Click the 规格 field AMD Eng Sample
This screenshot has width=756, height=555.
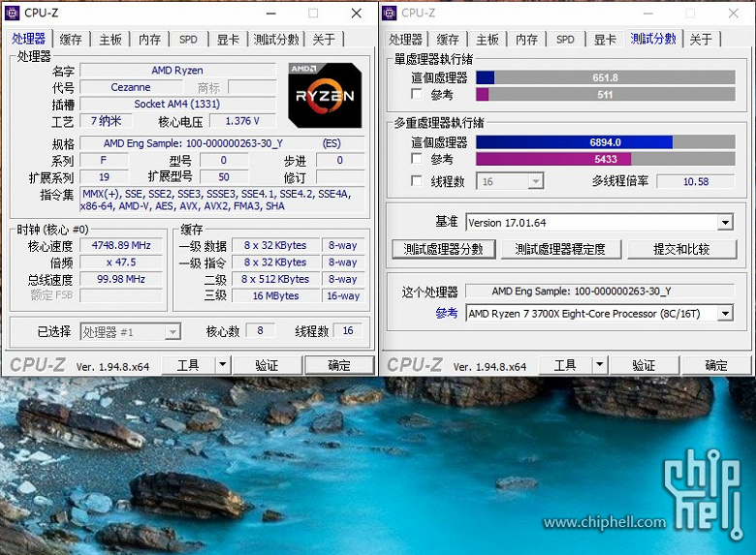tap(222, 143)
